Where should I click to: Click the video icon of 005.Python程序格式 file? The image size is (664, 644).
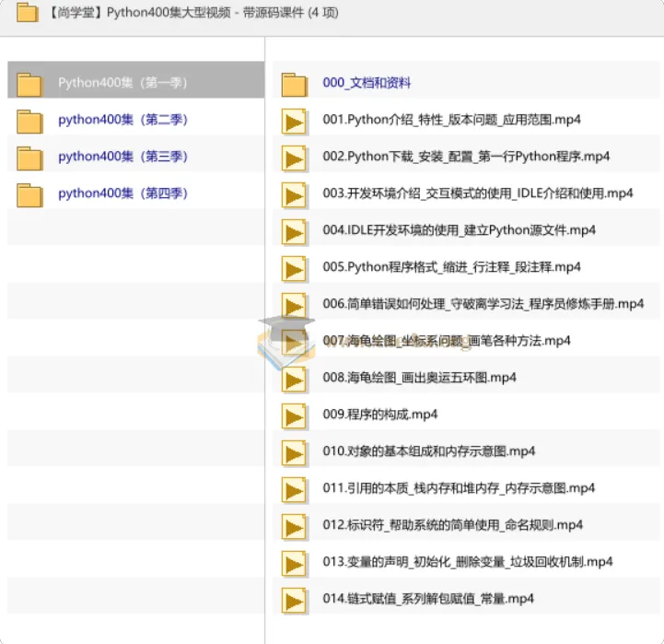[295, 269]
